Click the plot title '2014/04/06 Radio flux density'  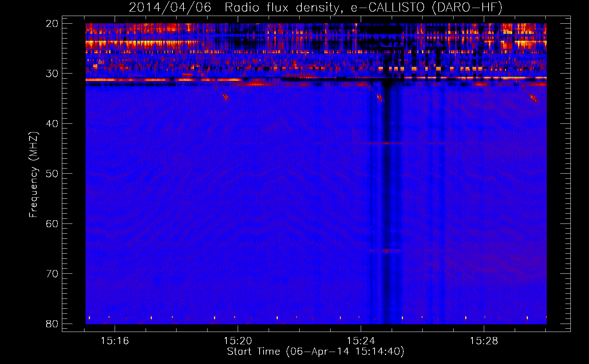315,7
